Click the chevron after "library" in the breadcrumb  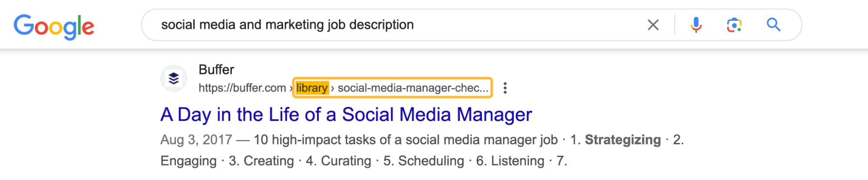pyautogui.click(x=333, y=88)
